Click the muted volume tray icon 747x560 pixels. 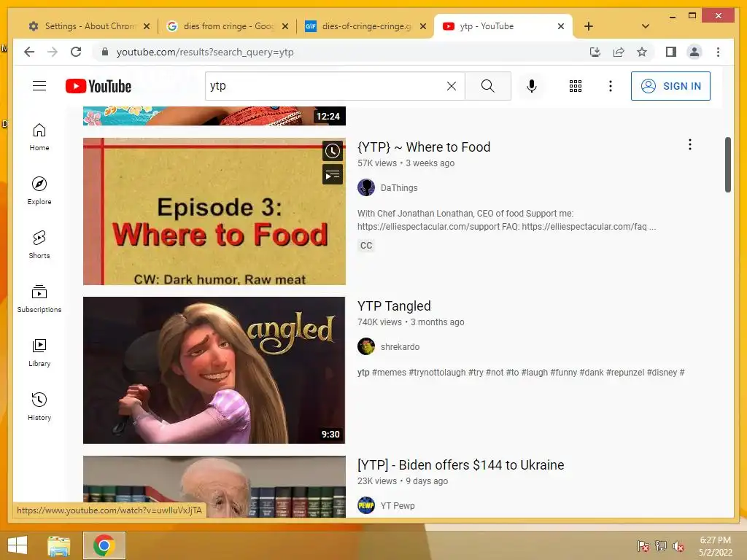pos(678,546)
